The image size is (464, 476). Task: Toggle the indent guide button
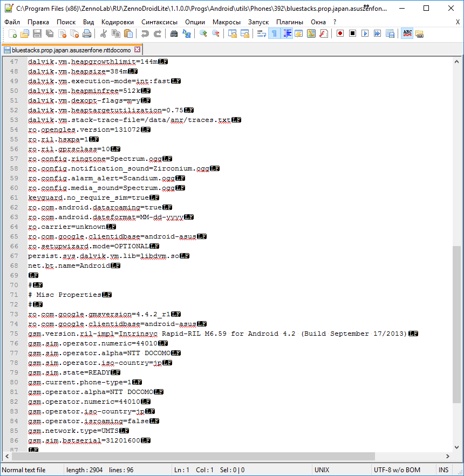(x=286, y=33)
